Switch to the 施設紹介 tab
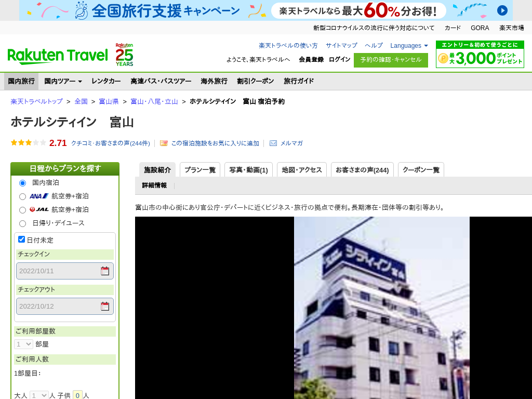The height and width of the screenshot is (399, 532). [x=157, y=170]
